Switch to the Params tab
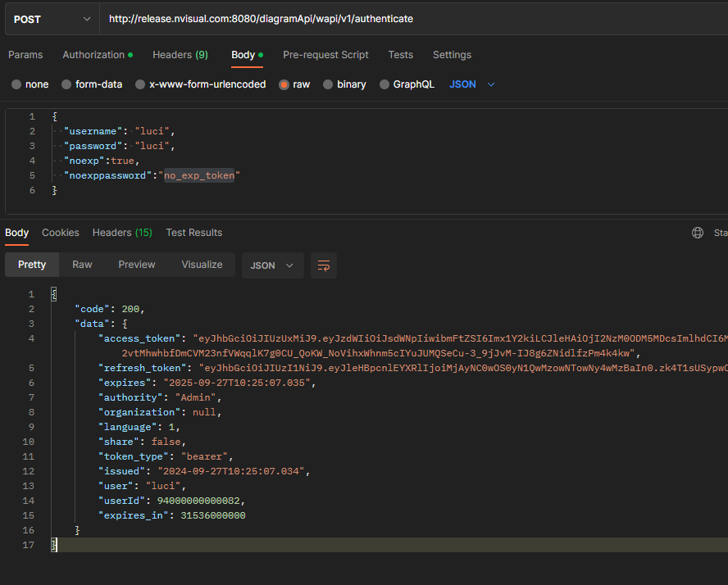 point(25,55)
